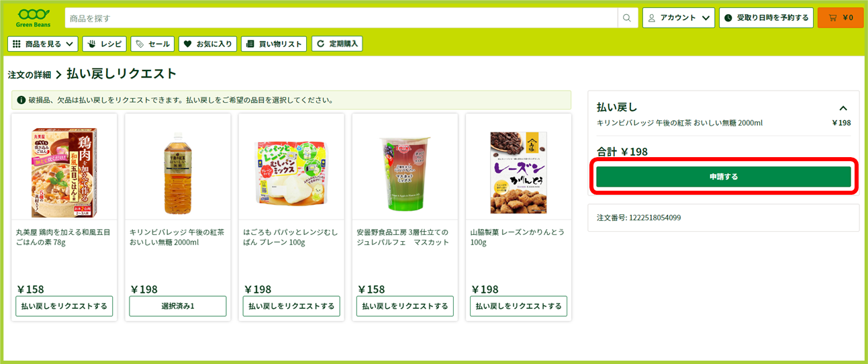Request refund for はごろも むしぱん プレーン

291,306
